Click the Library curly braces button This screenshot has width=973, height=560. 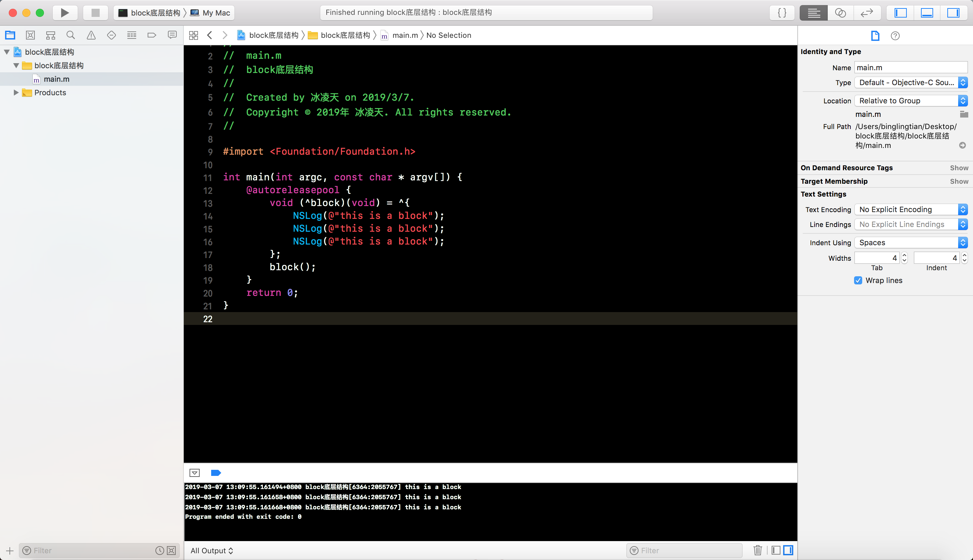click(x=782, y=13)
